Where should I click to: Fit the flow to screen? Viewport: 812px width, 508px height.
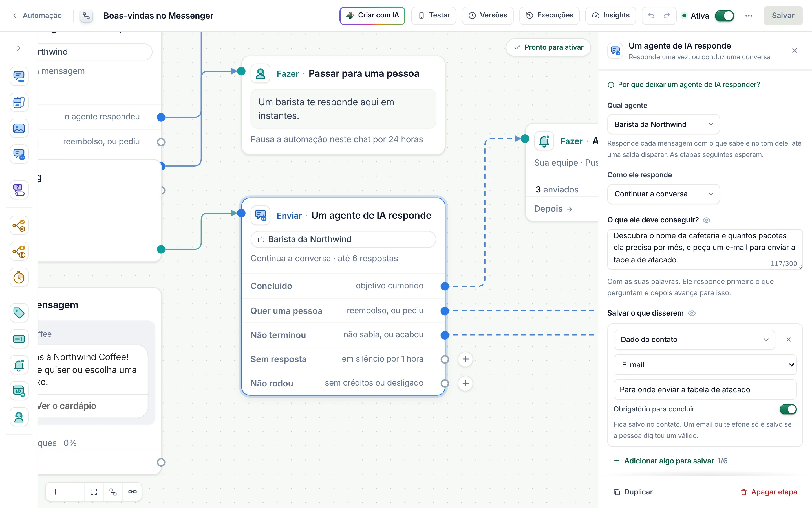point(94,492)
